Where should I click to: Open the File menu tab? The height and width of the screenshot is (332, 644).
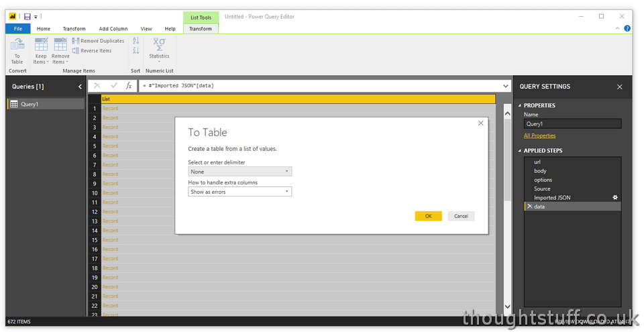[17, 29]
